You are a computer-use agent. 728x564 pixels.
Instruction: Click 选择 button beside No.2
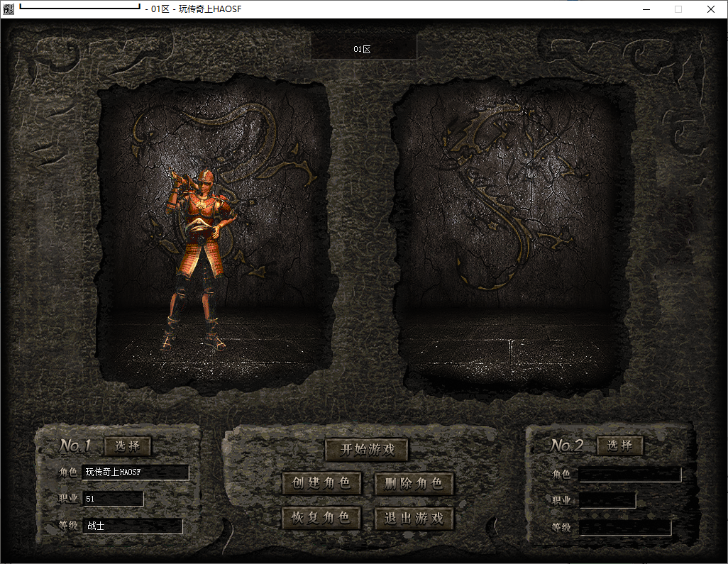click(x=619, y=445)
